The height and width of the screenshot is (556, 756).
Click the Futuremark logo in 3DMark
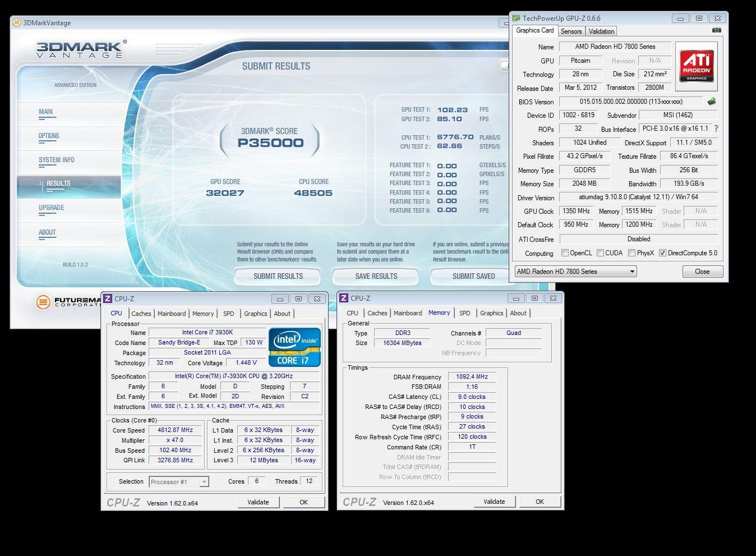[43, 302]
